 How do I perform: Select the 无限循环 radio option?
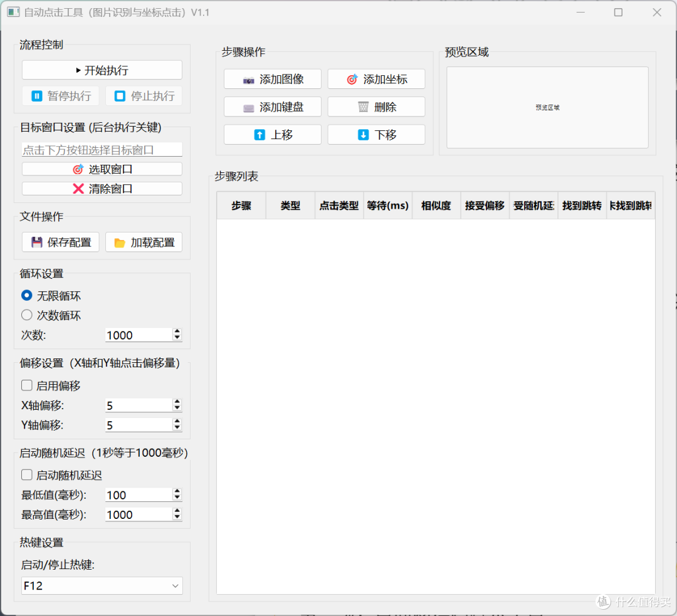[x=27, y=295]
